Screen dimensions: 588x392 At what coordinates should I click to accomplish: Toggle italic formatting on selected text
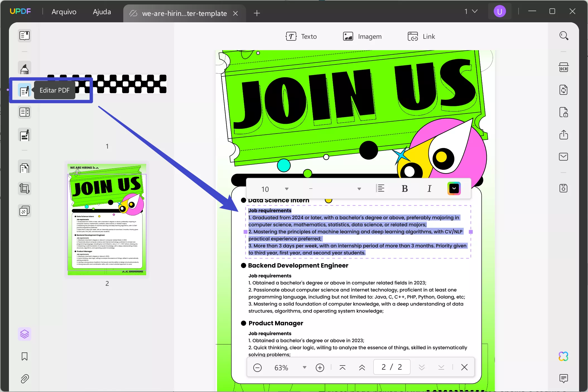(x=429, y=188)
